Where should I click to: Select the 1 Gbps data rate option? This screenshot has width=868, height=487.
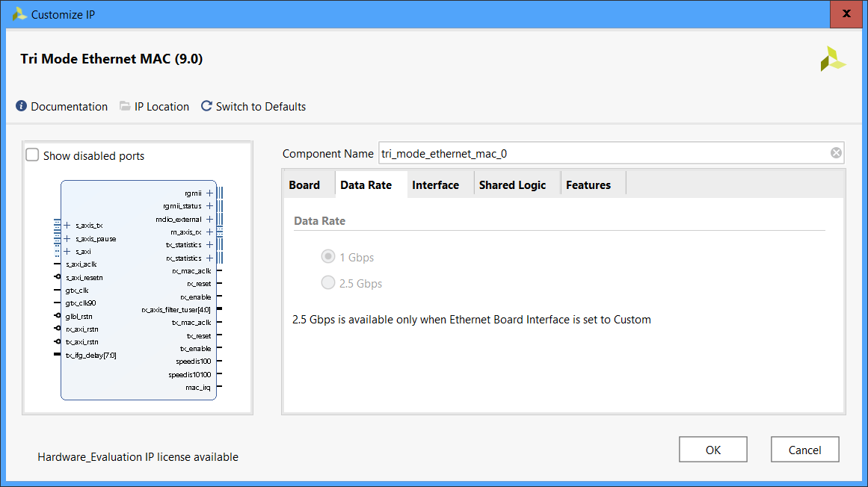click(x=327, y=257)
